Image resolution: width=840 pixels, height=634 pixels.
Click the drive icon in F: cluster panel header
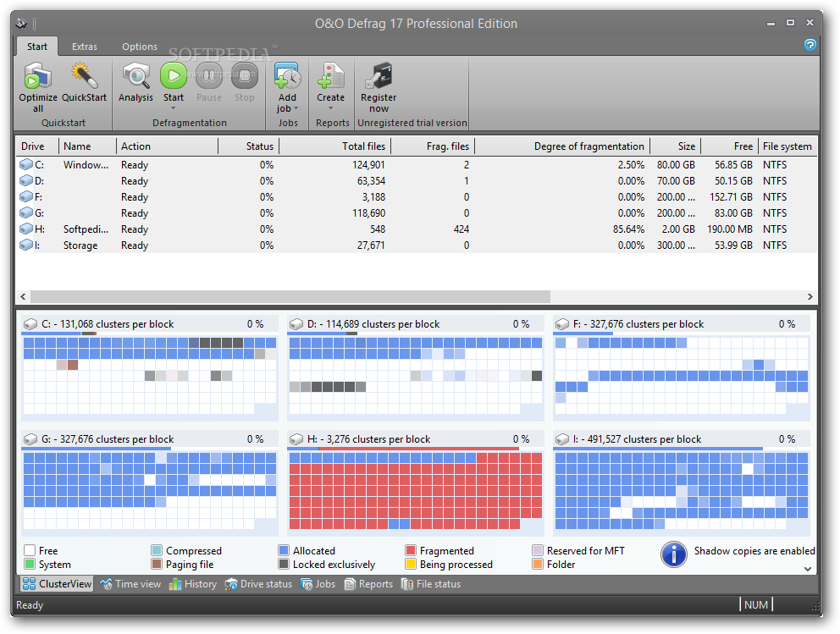[x=562, y=324]
